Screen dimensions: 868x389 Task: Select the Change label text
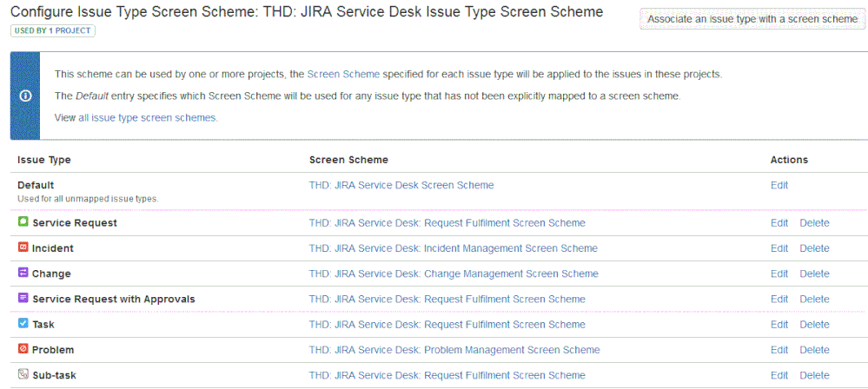[x=51, y=274]
